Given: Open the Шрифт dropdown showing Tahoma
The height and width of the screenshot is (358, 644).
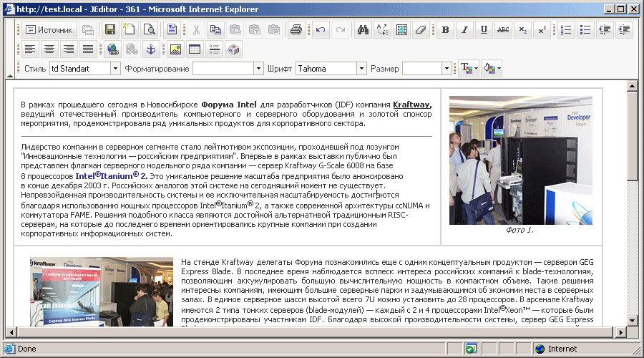Looking at the screenshot, I should 331,69.
